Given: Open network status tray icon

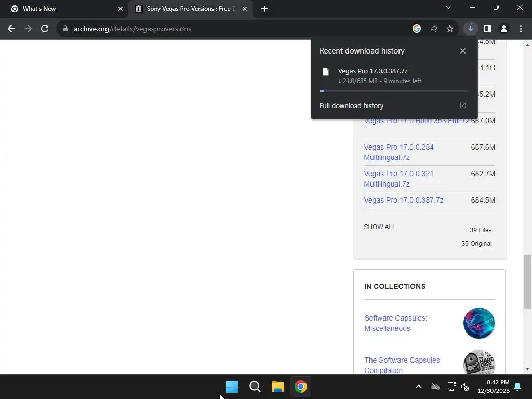Looking at the screenshot, I should coord(451,387).
